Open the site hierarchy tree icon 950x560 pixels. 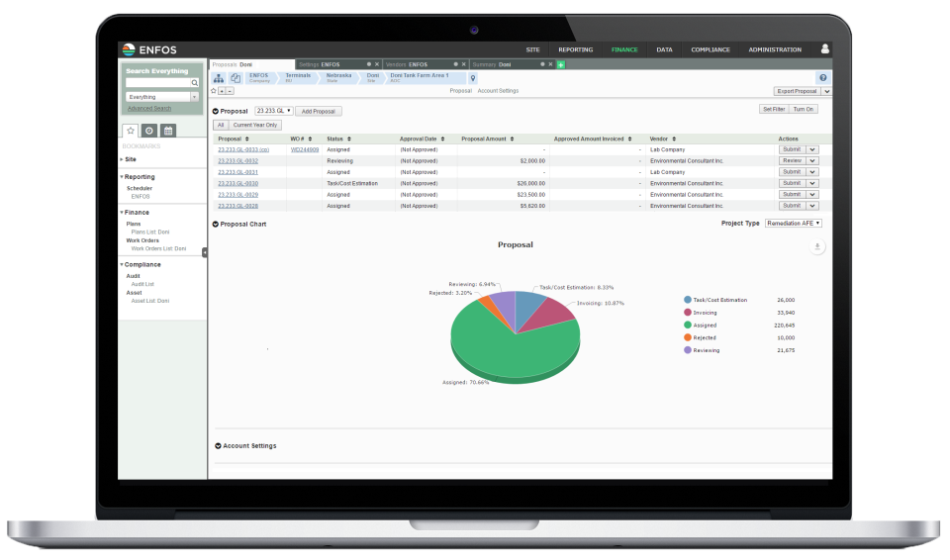click(x=219, y=78)
